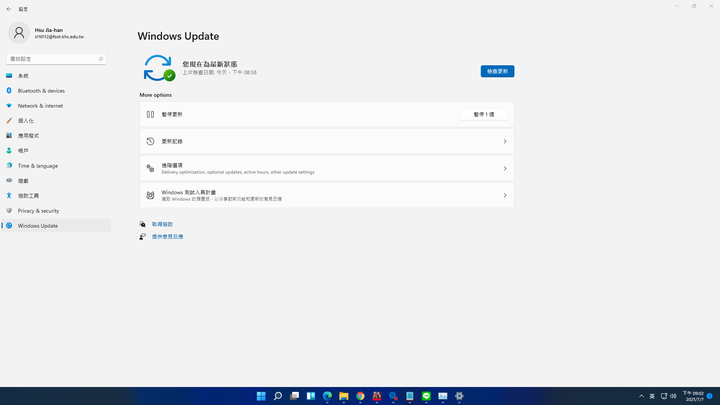Open the Start menu on taskbar
Image resolution: width=720 pixels, height=405 pixels.
[x=261, y=396]
